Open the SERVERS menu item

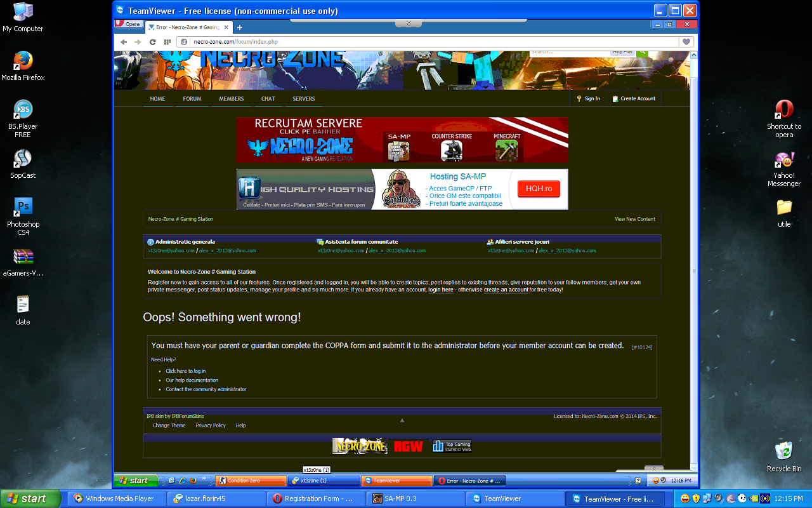pyautogui.click(x=304, y=99)
